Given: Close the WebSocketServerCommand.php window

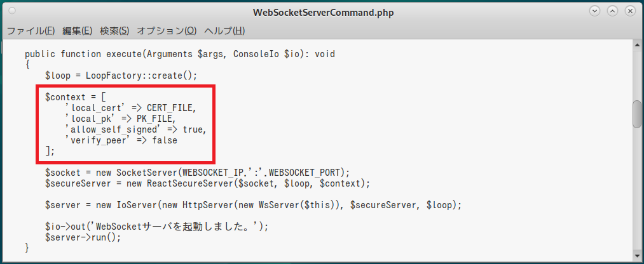Looking at the screenshot, I should (630, 11).
